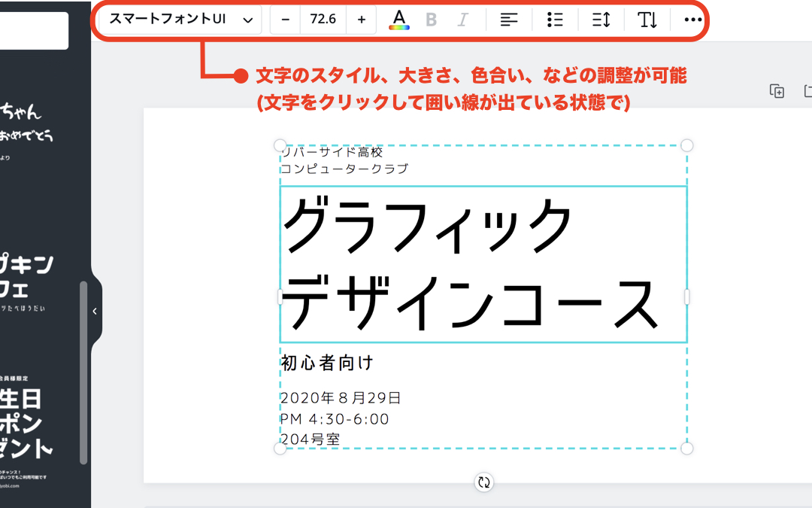Open the text color picker

[399, 20]
